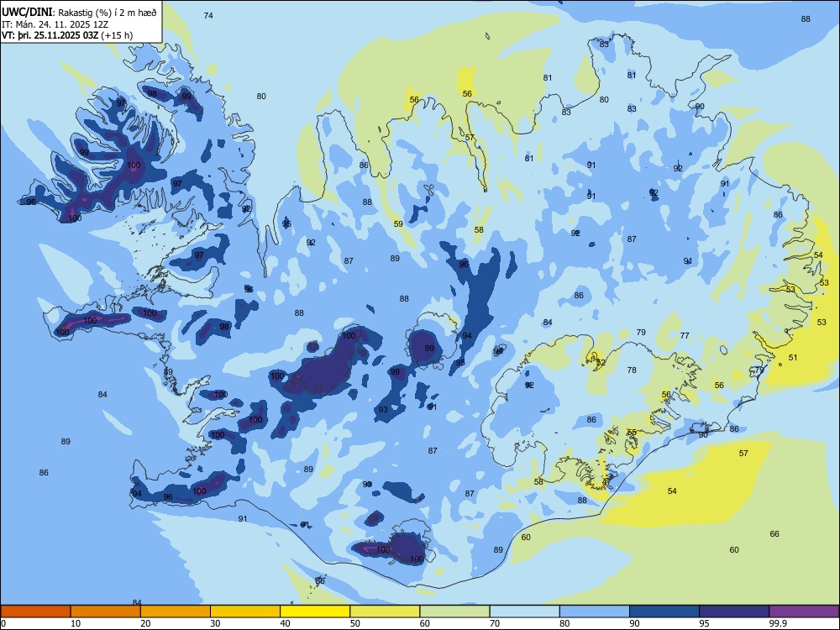Select the humidity value '77' on the map
Screen dimensions: 840x630
click(x=685, y=335)
